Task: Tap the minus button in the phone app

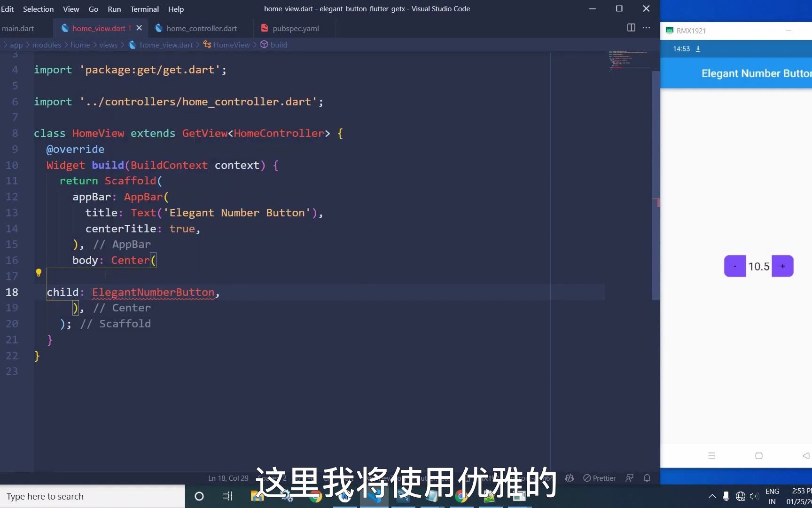Action: [x=735, y=266]
